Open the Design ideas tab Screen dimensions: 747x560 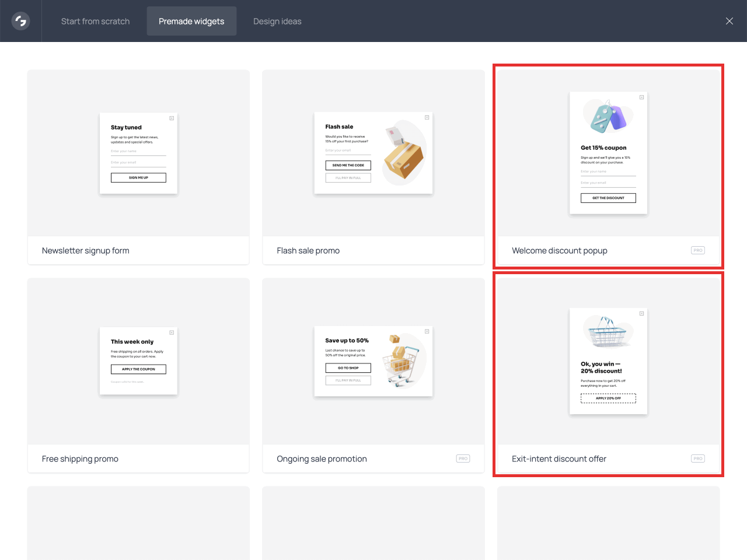[x=277, y=22]
